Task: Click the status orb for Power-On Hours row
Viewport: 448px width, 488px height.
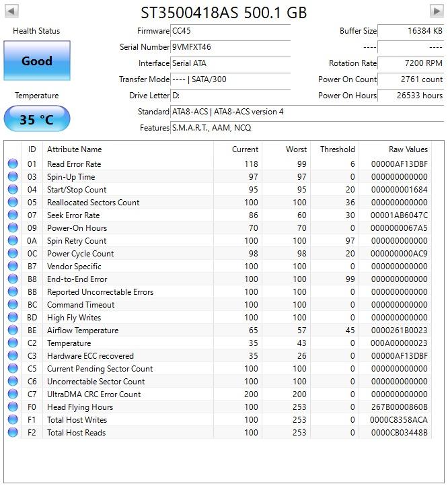Action: (13, 228)
